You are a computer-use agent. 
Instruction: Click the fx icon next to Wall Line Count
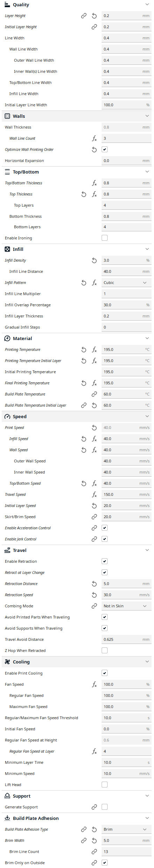(94, 138)
